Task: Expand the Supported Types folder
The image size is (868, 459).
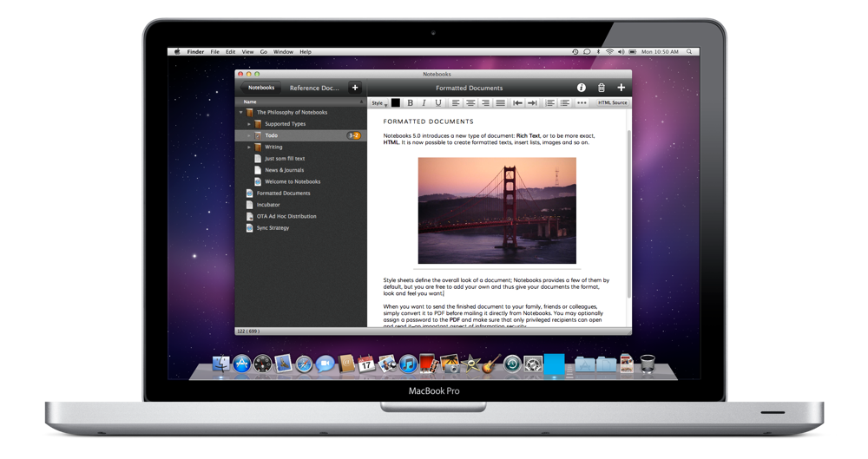Action: tap(249, 124)
